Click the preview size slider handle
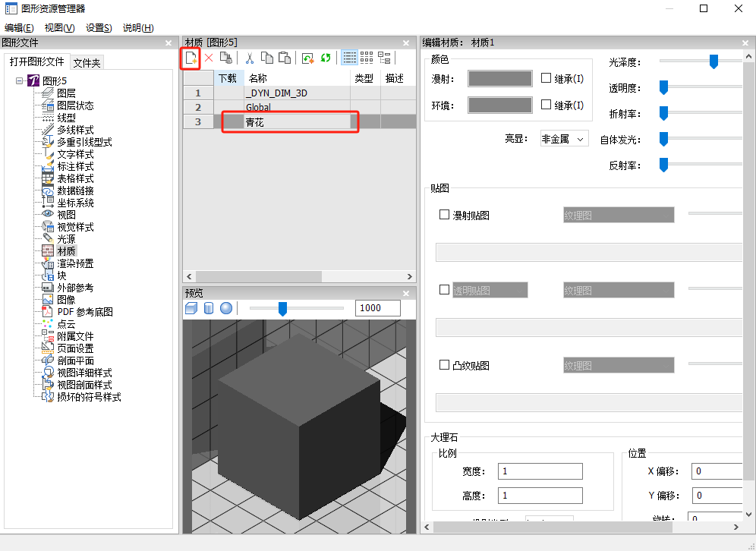Screen dimensions: 756x551 point(282,309)
